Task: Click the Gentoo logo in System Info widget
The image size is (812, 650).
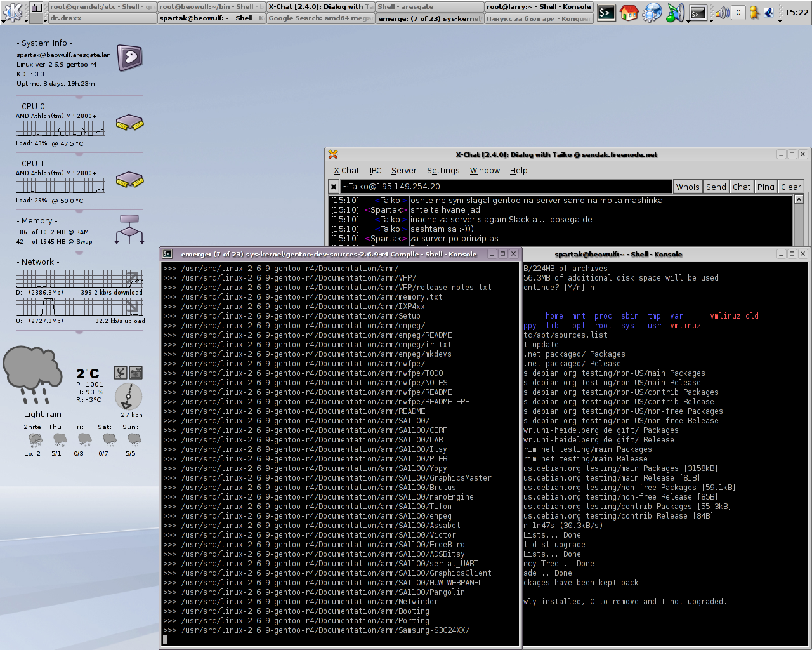Action: tap(130, 58)
